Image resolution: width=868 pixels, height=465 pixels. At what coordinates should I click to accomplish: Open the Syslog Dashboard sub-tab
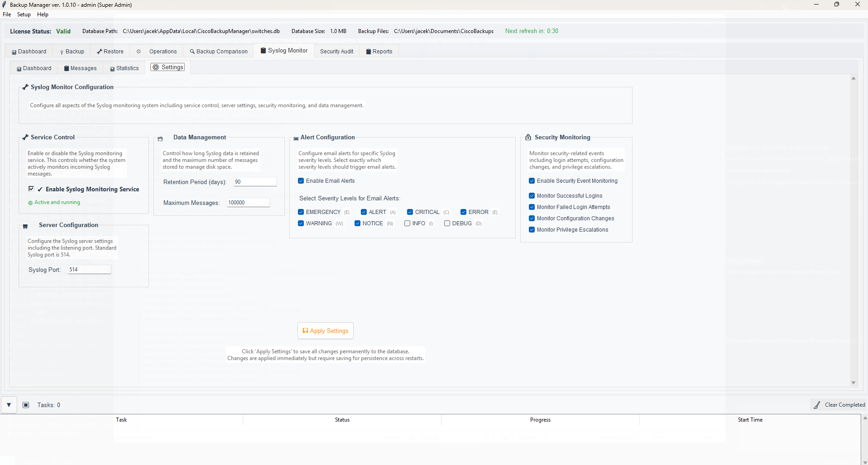click(34, 68)
